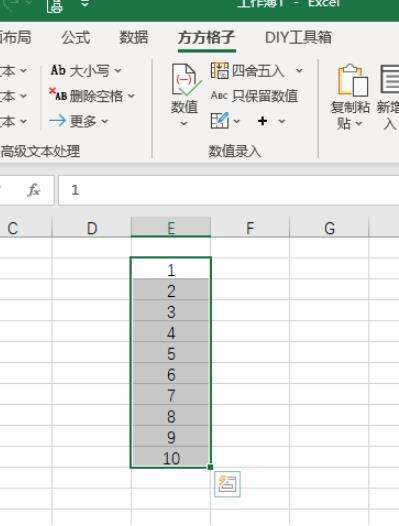Click the cell containing 6
This screenshot has width=399, height=526.
click(171, 374)
